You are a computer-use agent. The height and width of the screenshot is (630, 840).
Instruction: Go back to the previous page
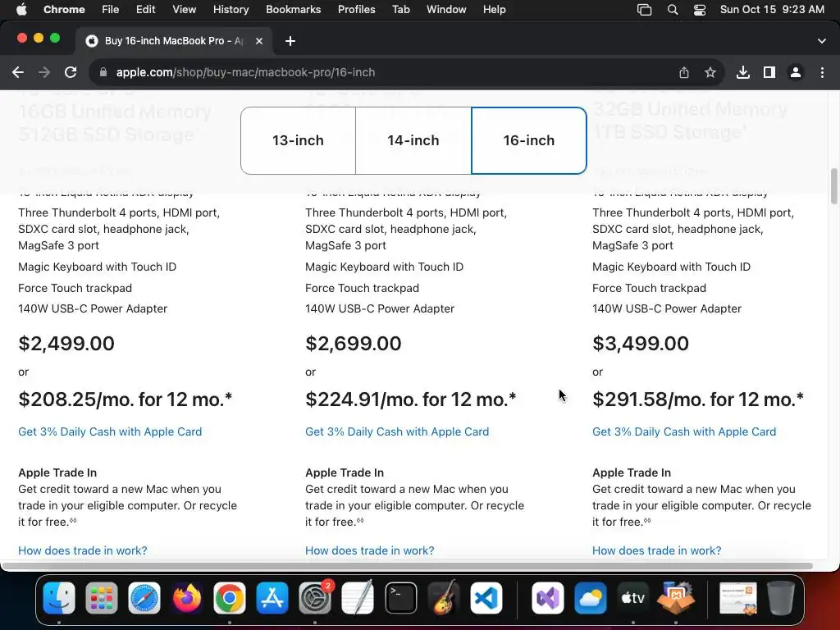18,72
